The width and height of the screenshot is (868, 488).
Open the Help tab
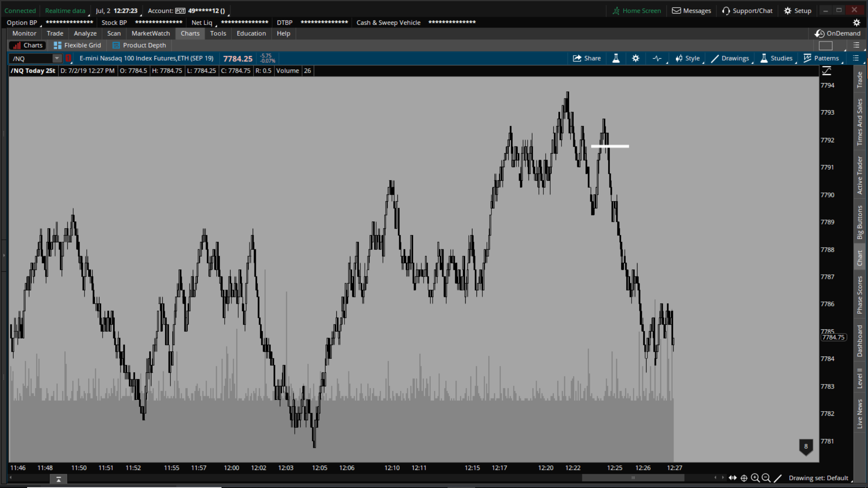click(x=283, y=33)
